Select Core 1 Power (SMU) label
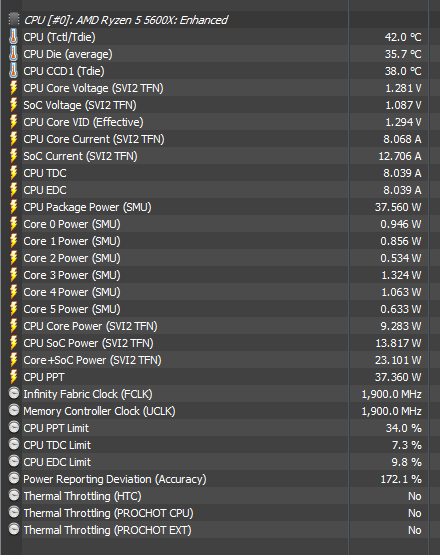The width and height of the screenshot is (440, 555). click(72, 241)
